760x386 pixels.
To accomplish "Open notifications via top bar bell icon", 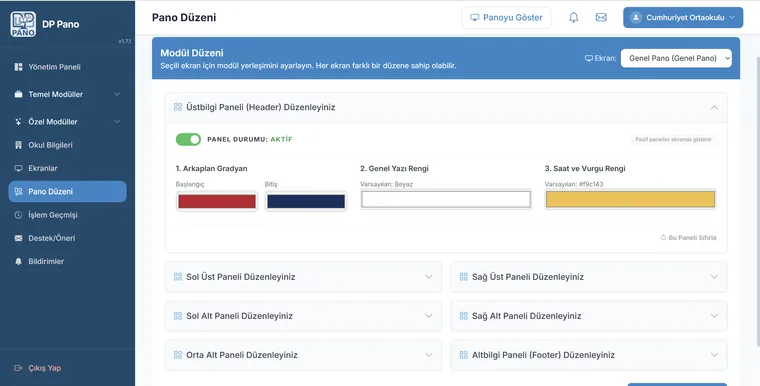I will [573, 17].
